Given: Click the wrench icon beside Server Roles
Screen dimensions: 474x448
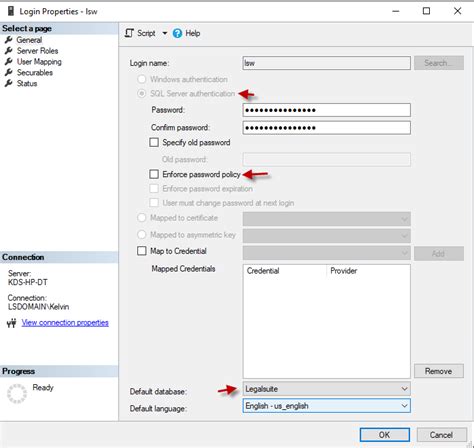Looking at the screenshot, I should [x=9, y=51].
